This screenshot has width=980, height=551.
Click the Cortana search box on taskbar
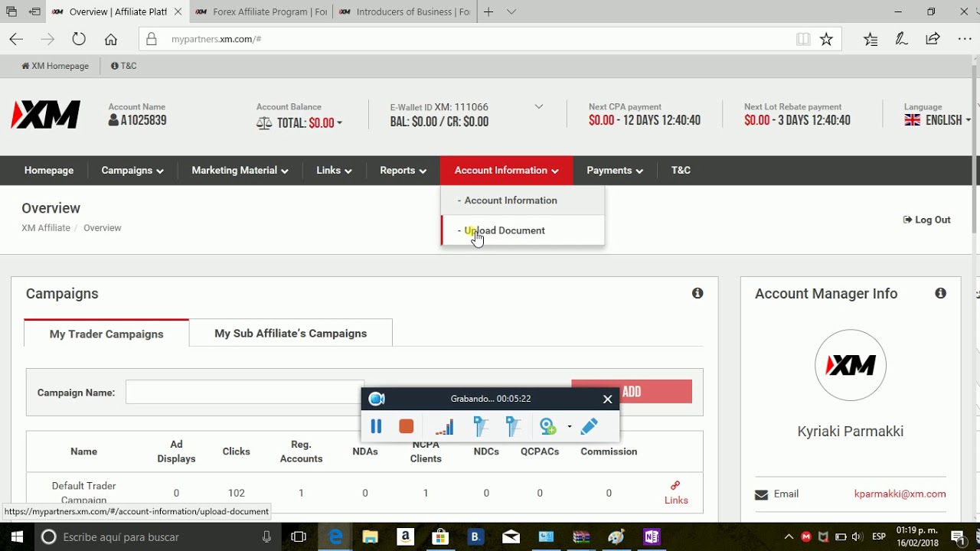(157, 536)
